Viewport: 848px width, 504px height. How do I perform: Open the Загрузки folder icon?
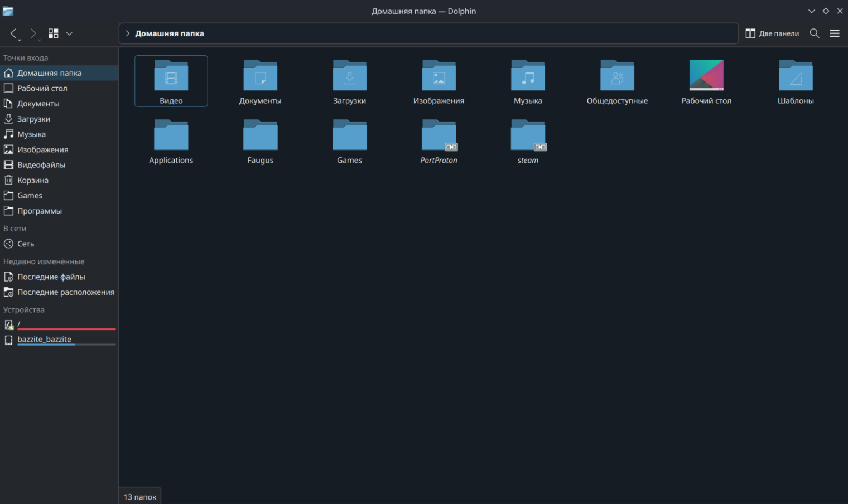(350, 76)
